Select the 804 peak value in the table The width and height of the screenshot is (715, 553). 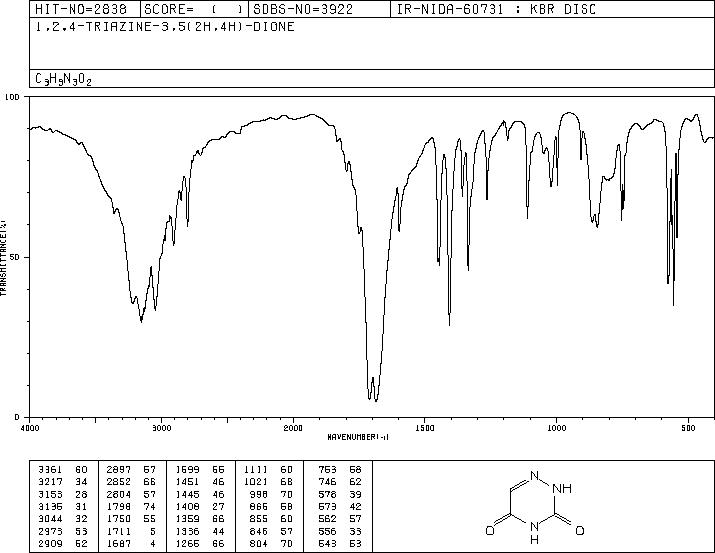(x=259, y=543)
